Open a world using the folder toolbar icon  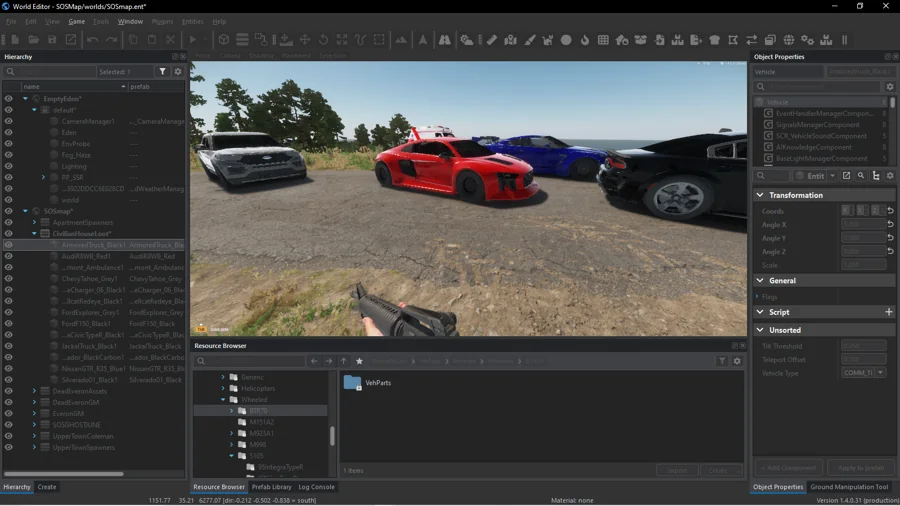point(34,40)
